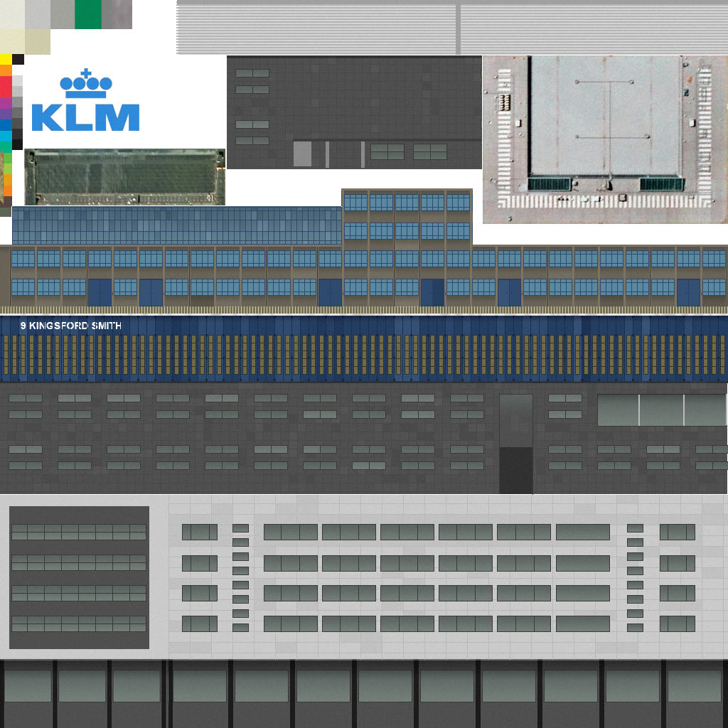Select the dark green rooftop aerial image

tap(125, 176)
